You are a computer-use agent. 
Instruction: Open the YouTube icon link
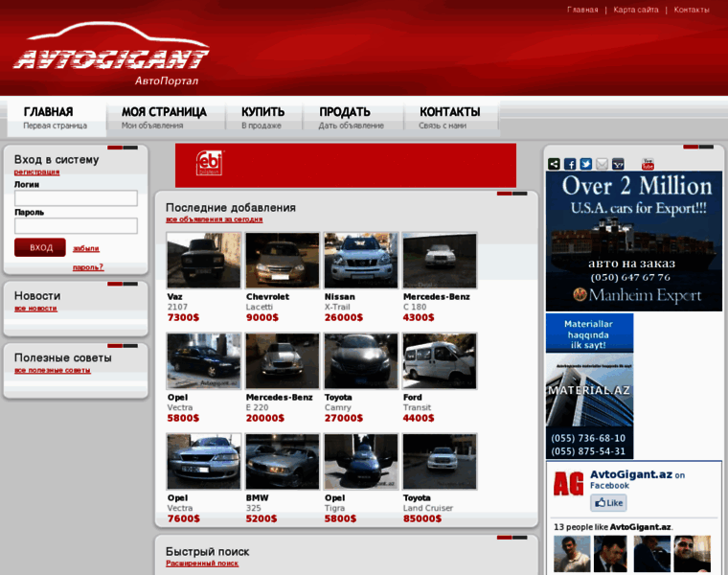coord(648,164)
